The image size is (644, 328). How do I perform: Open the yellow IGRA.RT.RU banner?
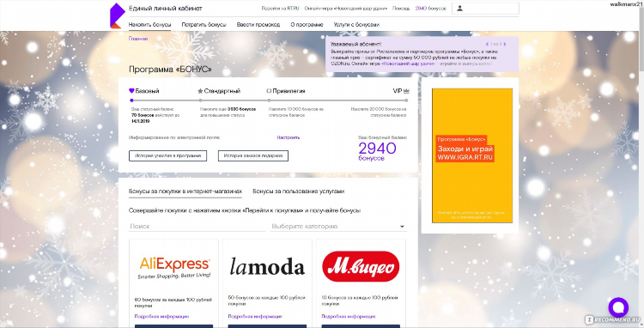472,155
